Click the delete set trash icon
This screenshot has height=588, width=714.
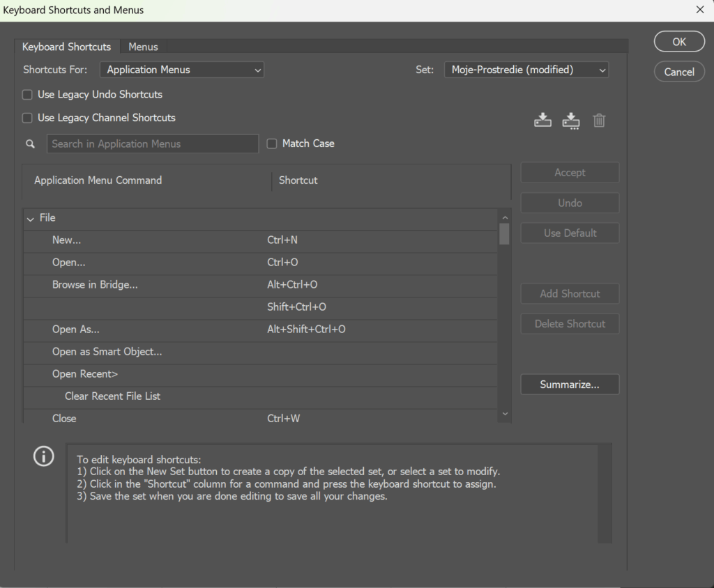pyautogui.click(x=599, y=120)
